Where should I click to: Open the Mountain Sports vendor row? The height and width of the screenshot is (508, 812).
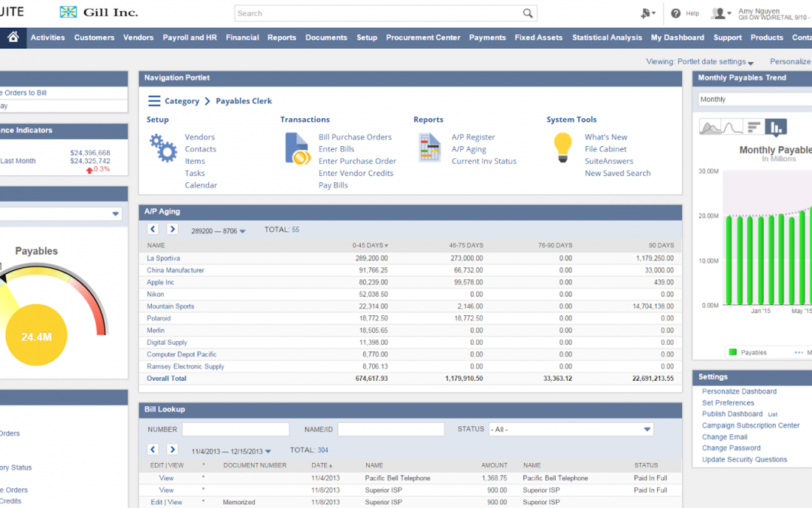[x=171, y=306]
